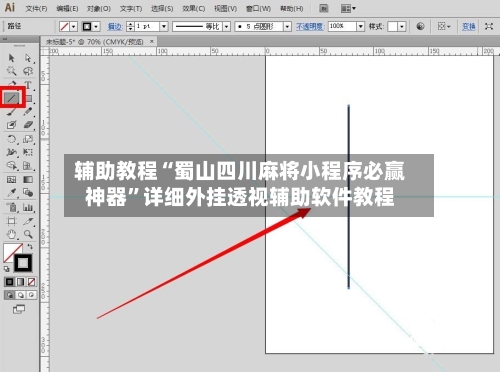500x372 pixels.
Task: Change the screen mode
Action: pos(19,309)
